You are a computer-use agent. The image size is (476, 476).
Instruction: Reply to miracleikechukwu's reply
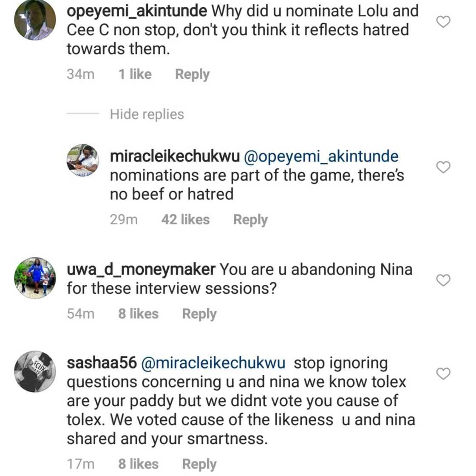250,219
